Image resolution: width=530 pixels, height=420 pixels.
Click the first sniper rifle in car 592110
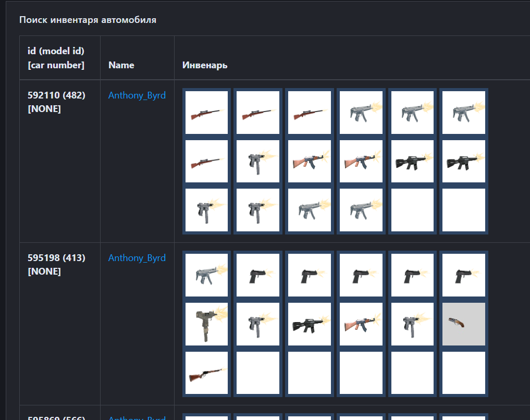point(206,112)
